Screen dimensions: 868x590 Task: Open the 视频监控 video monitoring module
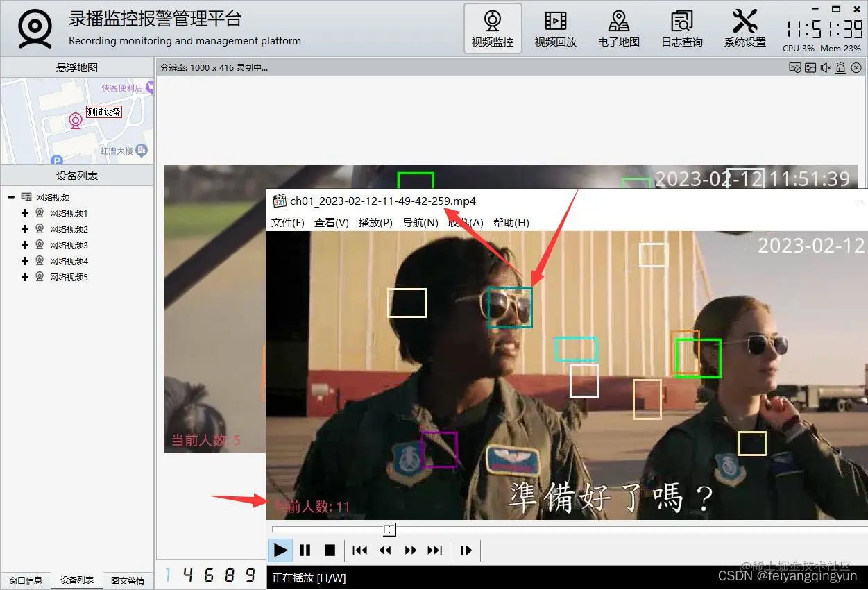(x=493, y=28)
